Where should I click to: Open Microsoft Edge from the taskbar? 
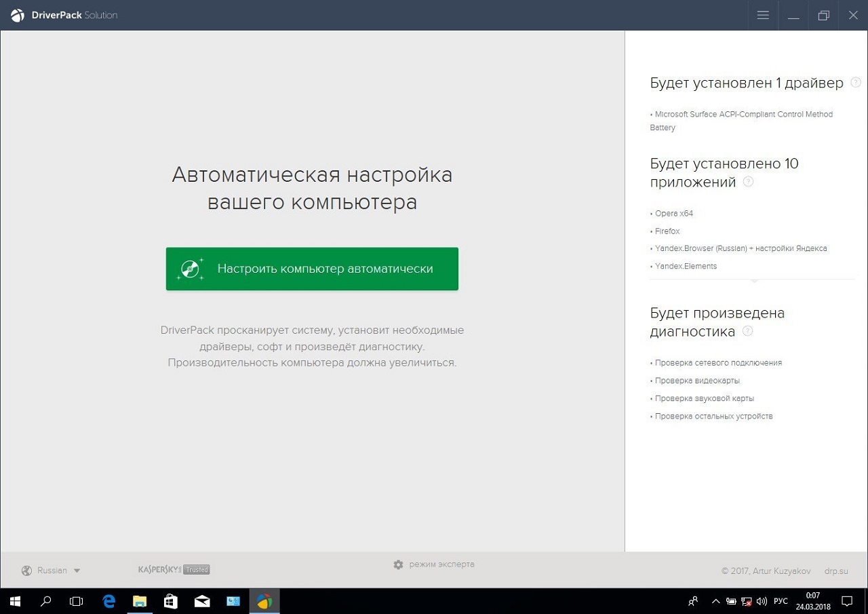(108, 601)
